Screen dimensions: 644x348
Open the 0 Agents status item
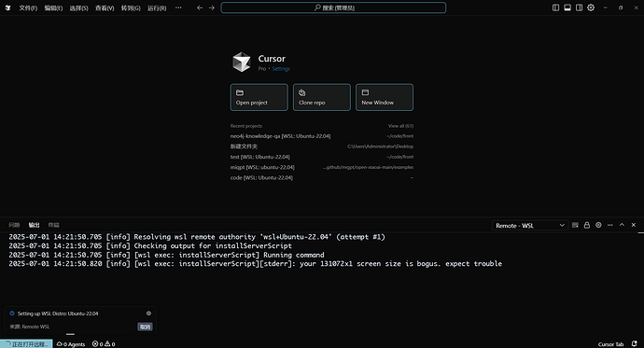pyautogui.click(x=71, y=344)
